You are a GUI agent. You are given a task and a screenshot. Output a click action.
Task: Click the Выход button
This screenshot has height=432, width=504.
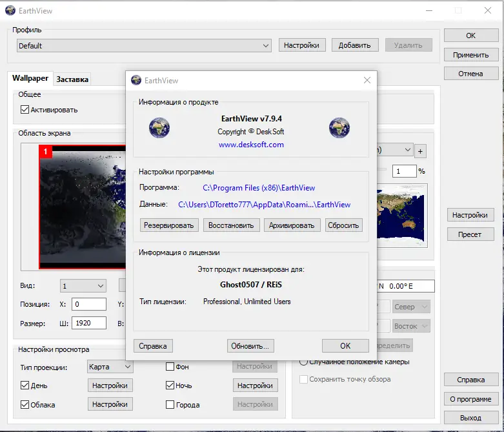pos(471,418)
